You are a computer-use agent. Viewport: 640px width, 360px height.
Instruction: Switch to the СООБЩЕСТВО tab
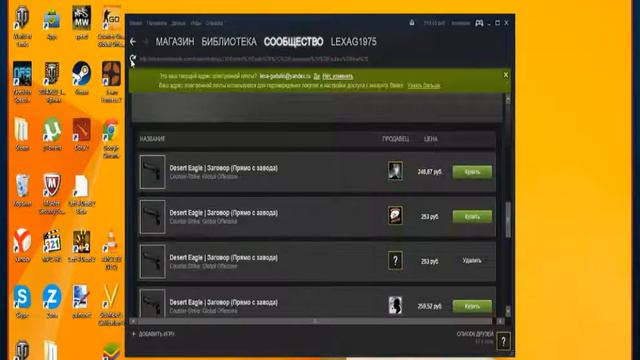tap(293, 42)
